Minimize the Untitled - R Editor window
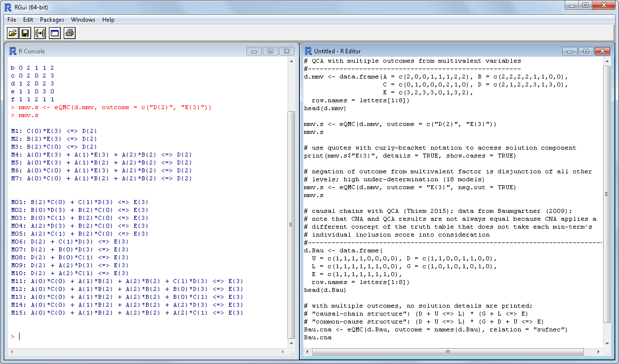 (571, 51)
